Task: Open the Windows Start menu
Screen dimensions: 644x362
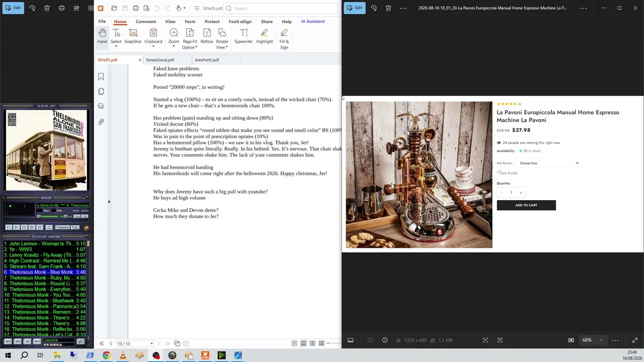Action: [8, 355]
